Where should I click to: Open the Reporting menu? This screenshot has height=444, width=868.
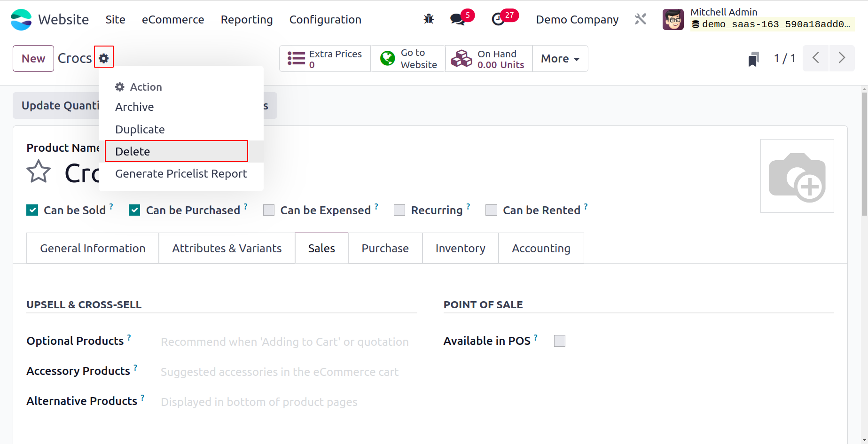(x=247, y=20)
